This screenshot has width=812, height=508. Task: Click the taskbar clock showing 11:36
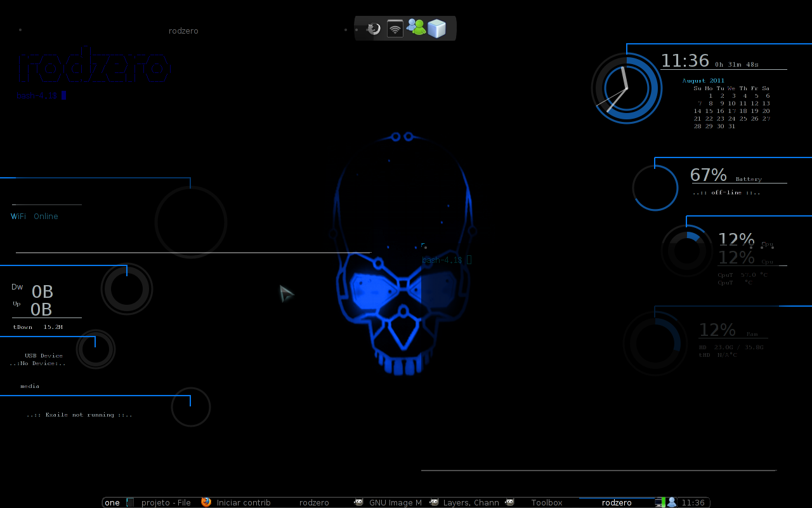693,502
